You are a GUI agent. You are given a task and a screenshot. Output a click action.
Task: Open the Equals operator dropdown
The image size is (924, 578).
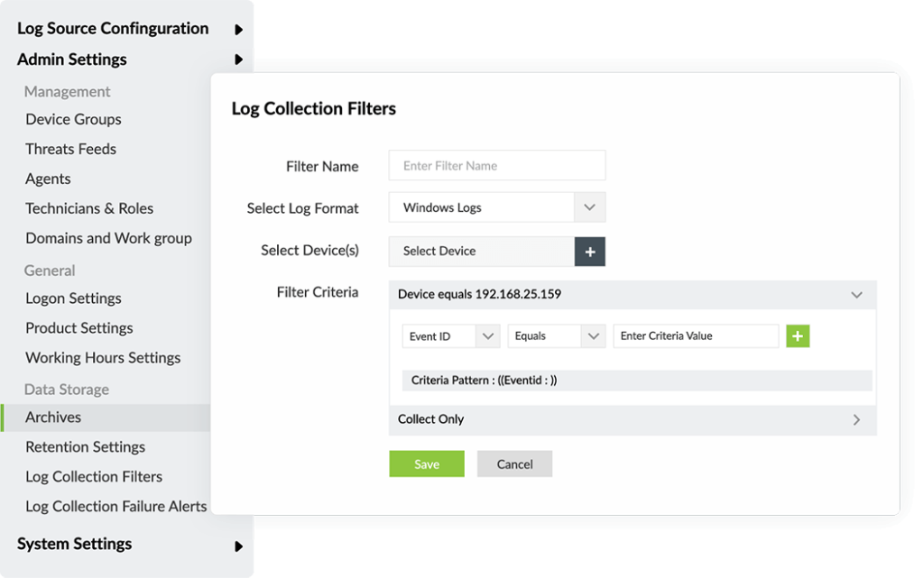pyautogui.click(x=594, y=336)
